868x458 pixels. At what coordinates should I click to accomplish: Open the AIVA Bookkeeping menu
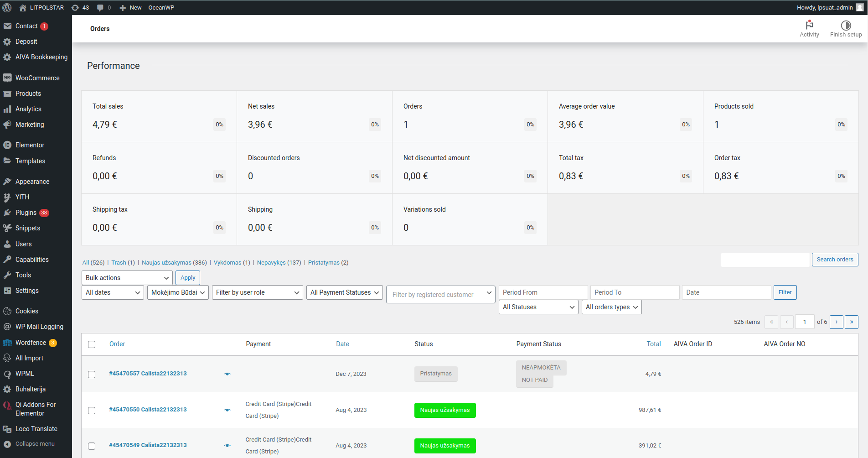click(x=41, y=57)
